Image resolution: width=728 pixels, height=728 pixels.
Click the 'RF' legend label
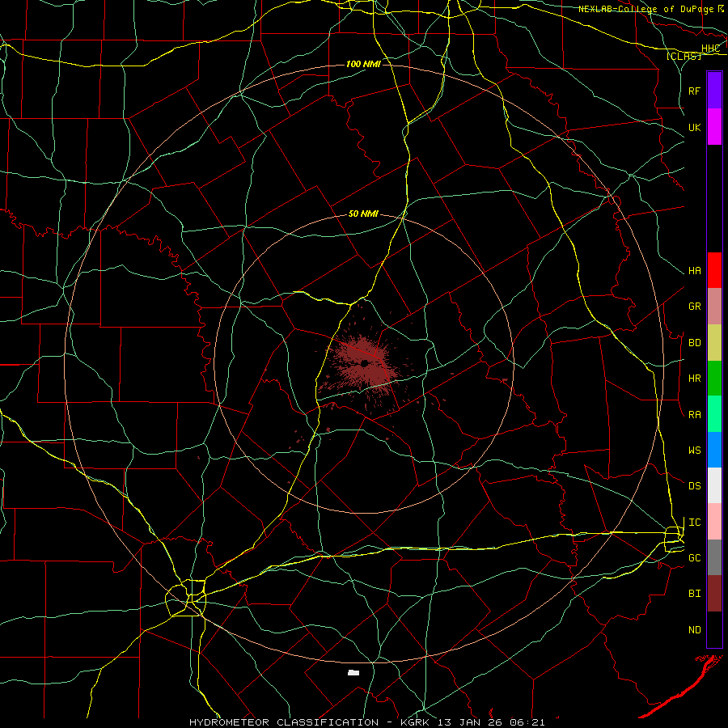tap(694, 91)
